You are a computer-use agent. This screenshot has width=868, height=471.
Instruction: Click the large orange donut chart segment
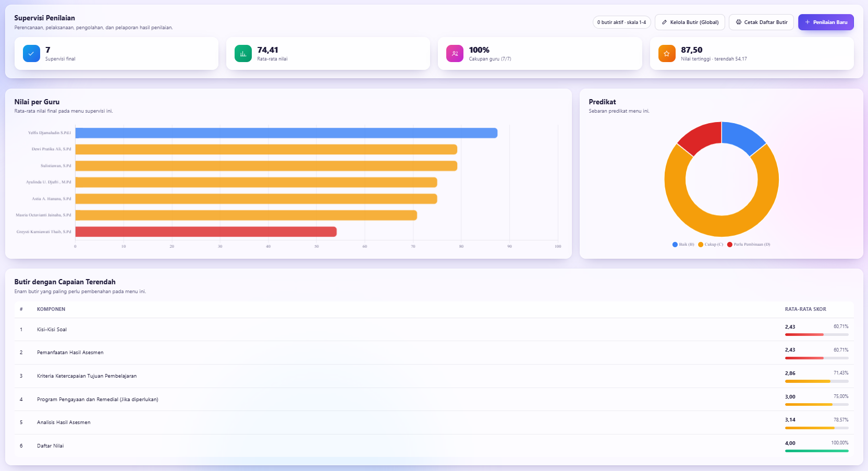point(722,226)
